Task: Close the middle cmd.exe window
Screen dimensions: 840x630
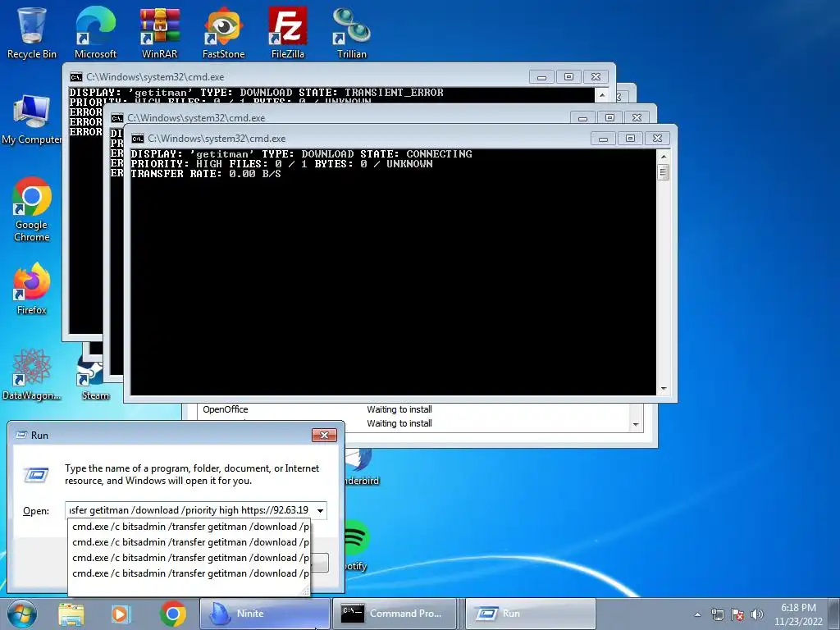Action: tap(637, 118)
